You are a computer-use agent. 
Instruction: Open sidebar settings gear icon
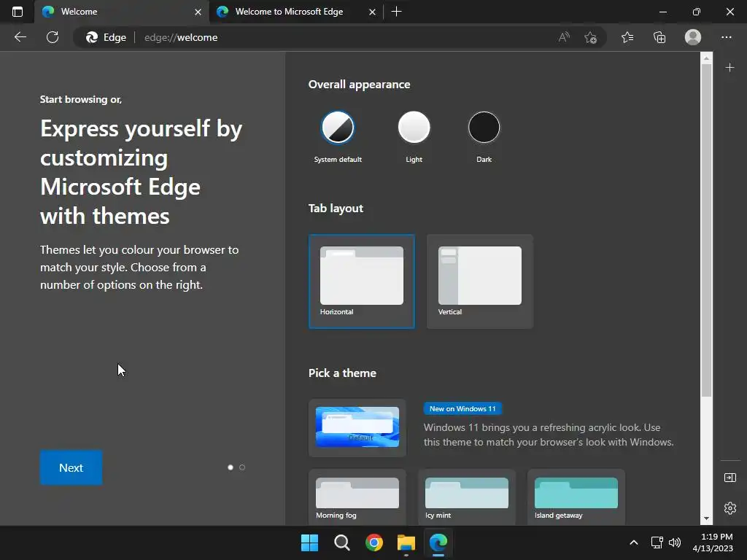(x=729, y=508)
